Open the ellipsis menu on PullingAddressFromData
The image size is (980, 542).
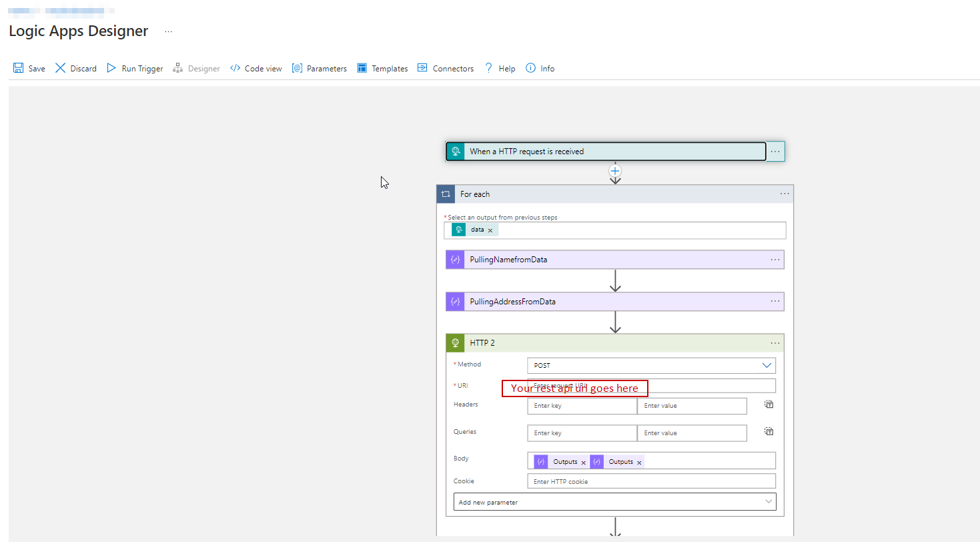click(775, 302)
